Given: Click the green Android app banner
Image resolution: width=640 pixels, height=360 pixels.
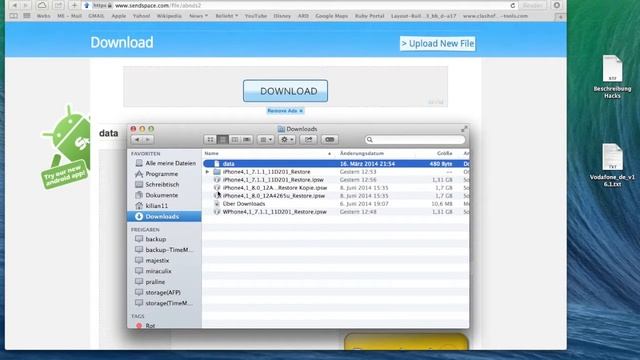Looking at the screenshot, I should tap(66, 148).
